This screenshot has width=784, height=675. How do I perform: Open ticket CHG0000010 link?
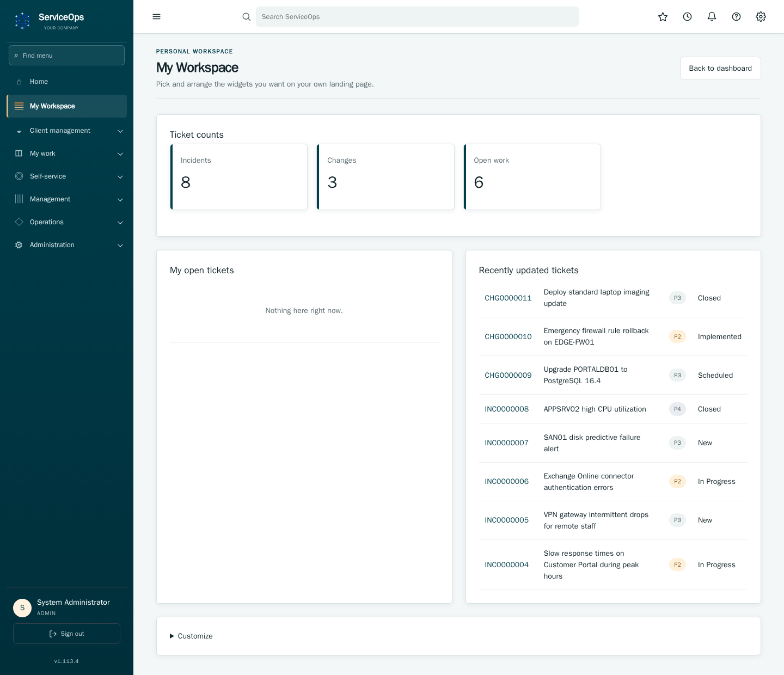pos(508,336)
